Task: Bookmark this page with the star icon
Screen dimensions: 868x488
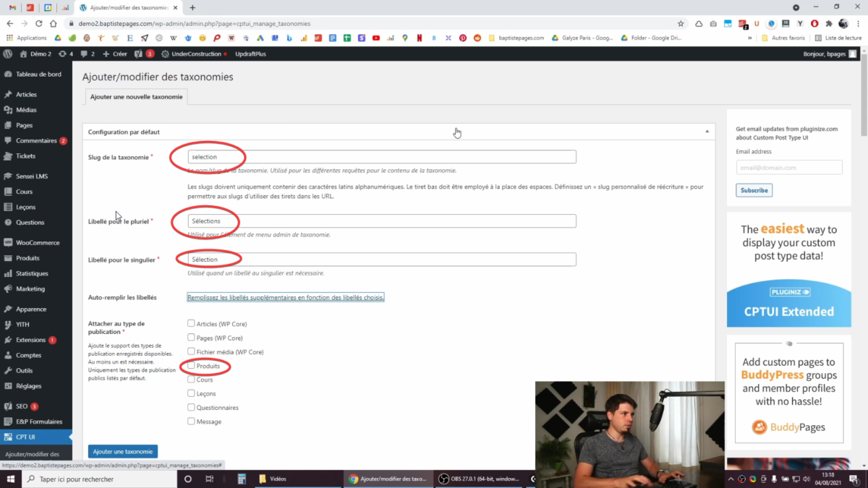Action: point(681,23)
